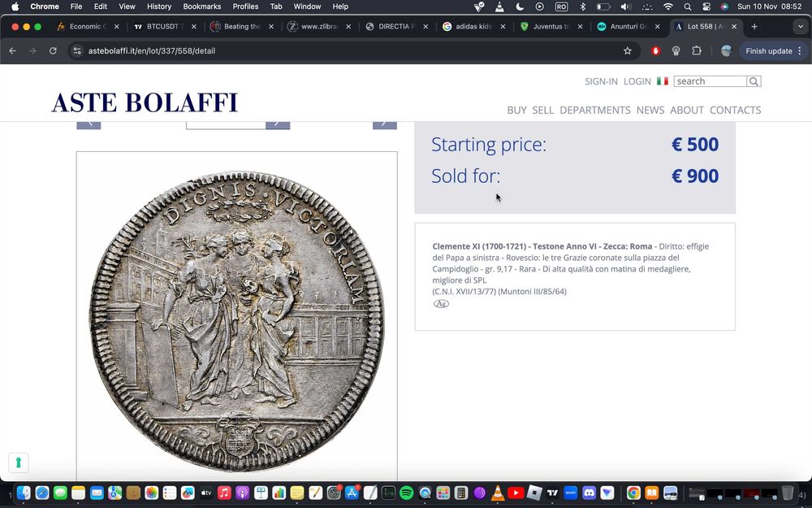
Task: Open Spotify from the Dock
Action: tap(407, 493)
